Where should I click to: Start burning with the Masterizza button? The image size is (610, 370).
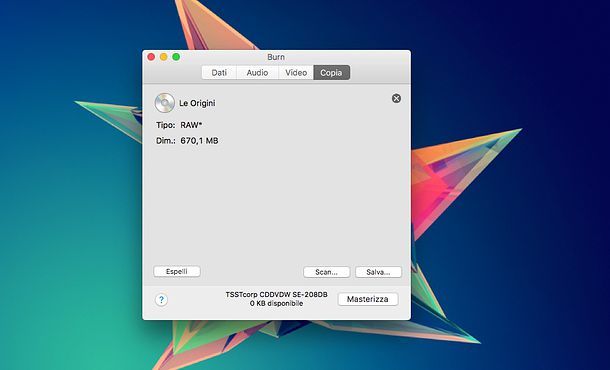coord(368,299)
